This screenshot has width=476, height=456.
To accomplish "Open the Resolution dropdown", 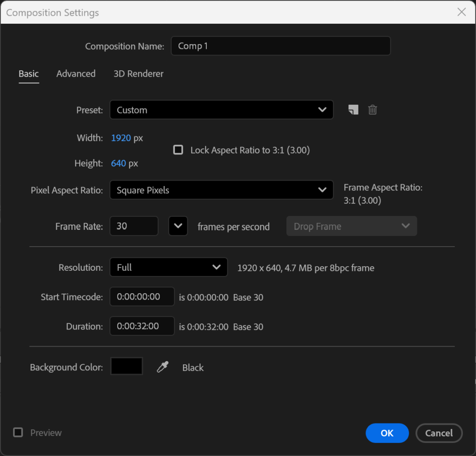I will point(168,267).
